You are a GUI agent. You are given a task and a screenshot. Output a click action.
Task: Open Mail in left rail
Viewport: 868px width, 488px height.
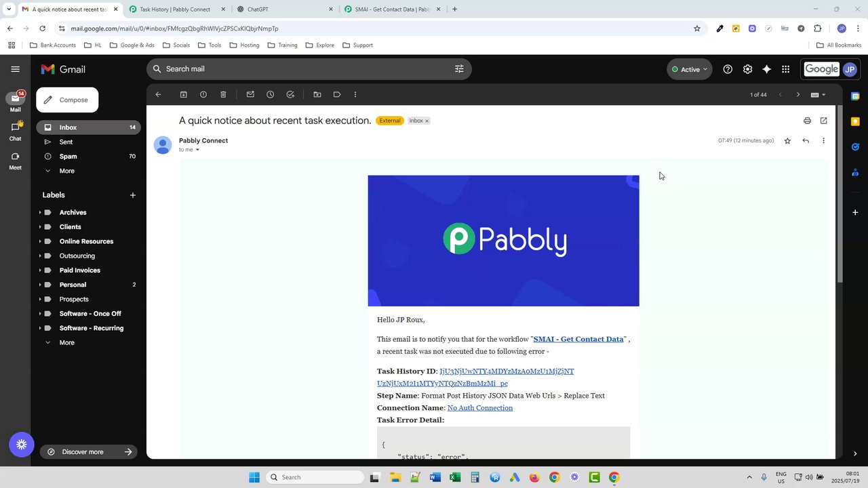pos(15,102)
